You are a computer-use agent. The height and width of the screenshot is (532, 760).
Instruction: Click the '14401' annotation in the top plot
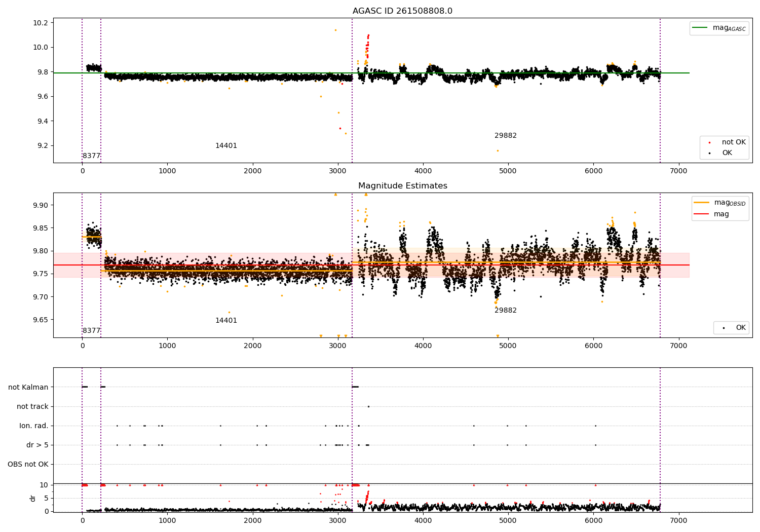226,146
